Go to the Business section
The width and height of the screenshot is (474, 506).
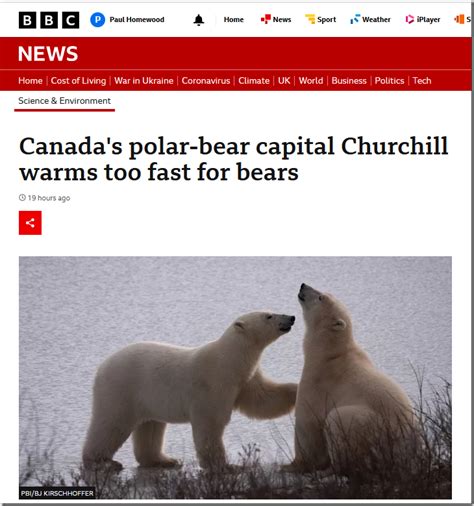click(x=349, y=81)
